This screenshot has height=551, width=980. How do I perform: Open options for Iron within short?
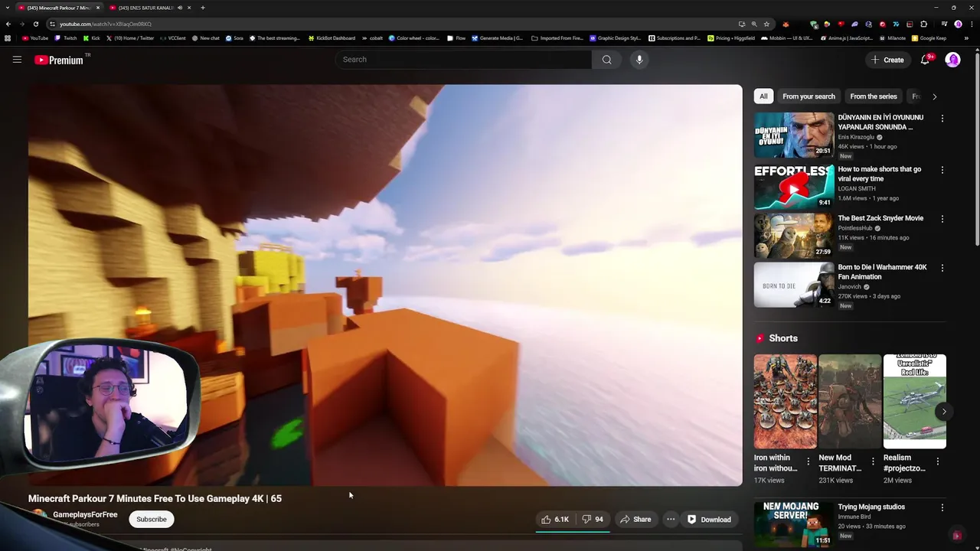click(x=808, y=461)
